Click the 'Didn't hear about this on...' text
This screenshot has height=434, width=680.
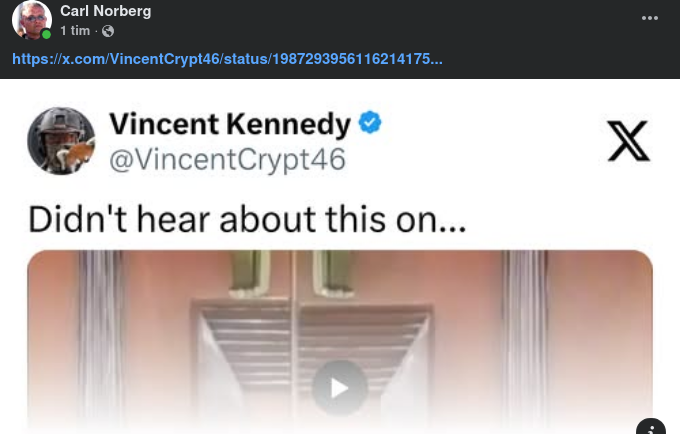[x=247, y=219]
